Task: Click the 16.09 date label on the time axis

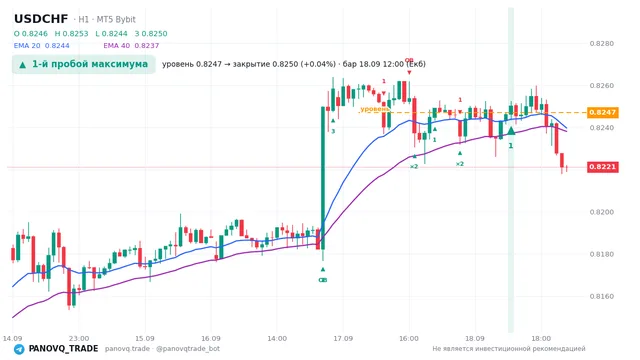Action: [x=211, y=338]
